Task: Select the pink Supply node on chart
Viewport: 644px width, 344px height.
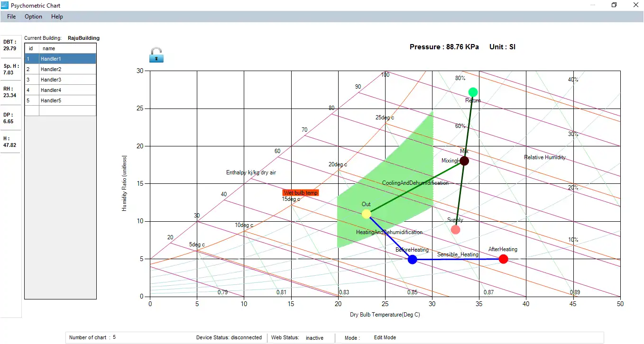Action: [455, 230]
